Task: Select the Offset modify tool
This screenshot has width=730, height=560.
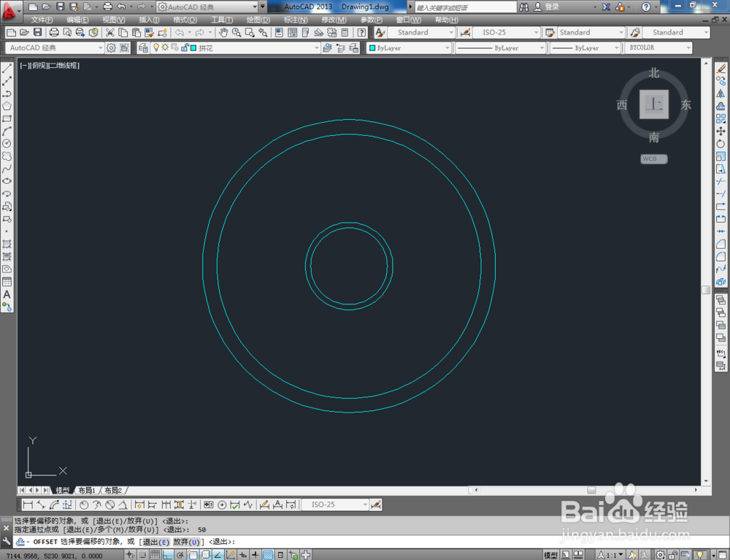Action: point(721,106)
